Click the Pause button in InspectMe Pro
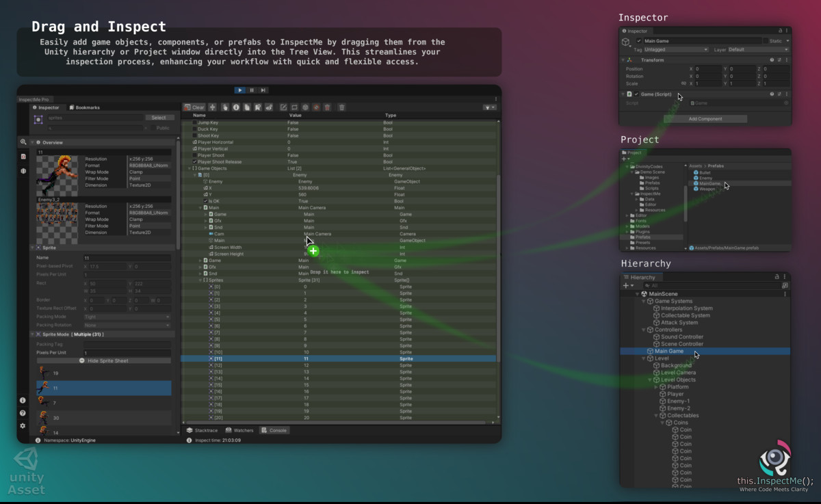 [x=252, y=90]
